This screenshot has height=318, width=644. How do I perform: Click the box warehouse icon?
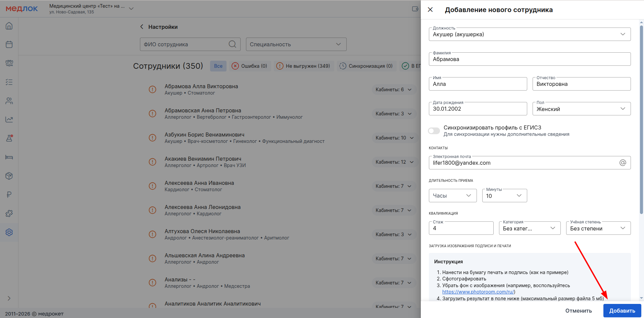(9, 176)
